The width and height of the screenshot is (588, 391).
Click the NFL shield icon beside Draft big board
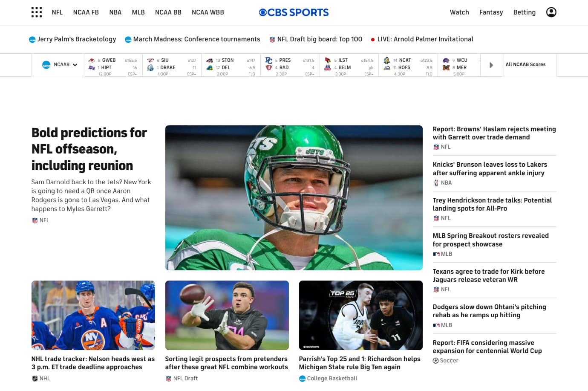tap(272, 40)
